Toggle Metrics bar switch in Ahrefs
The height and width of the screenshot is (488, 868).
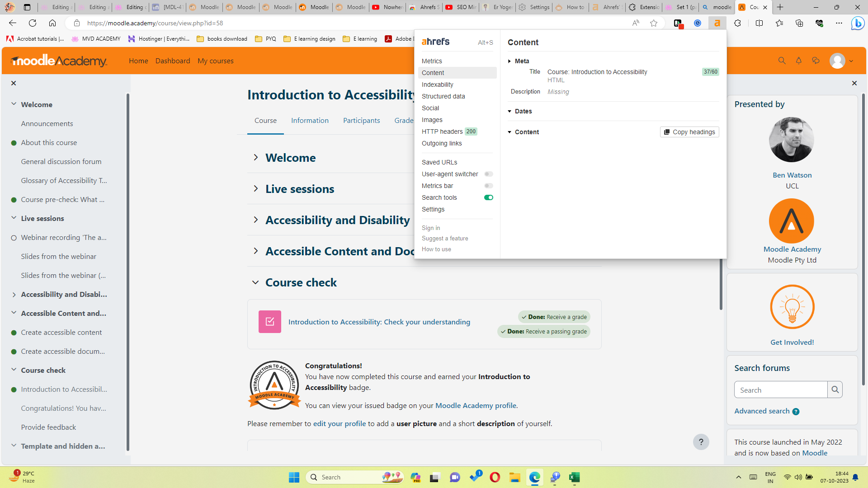pyautogui.click(x=489, y=186)
